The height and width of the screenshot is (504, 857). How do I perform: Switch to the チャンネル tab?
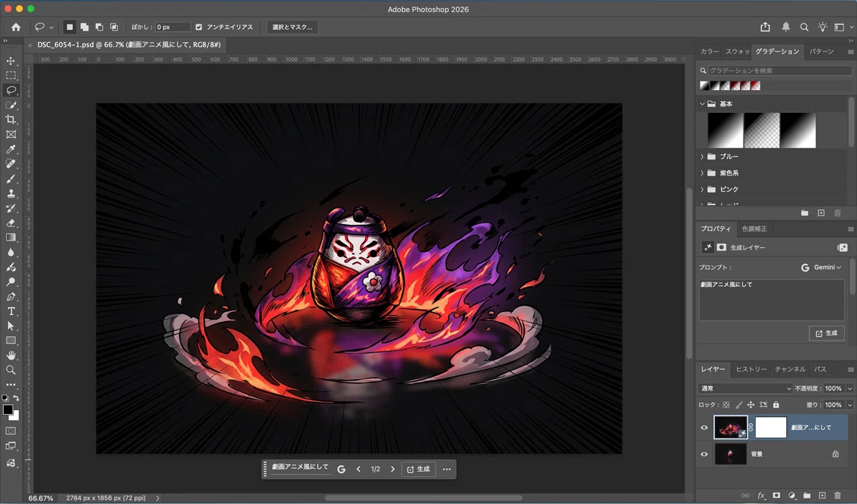pyautogui.click(x=790, y=369)
